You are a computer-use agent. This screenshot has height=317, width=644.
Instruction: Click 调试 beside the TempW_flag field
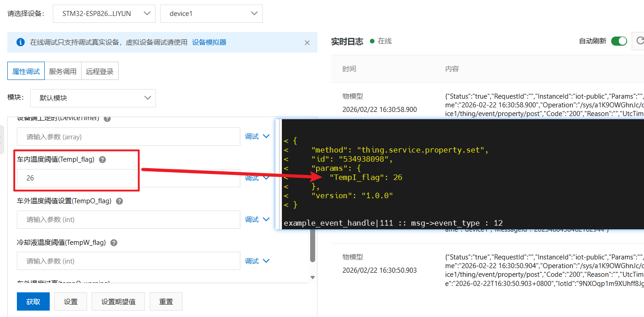click(252, 261)
